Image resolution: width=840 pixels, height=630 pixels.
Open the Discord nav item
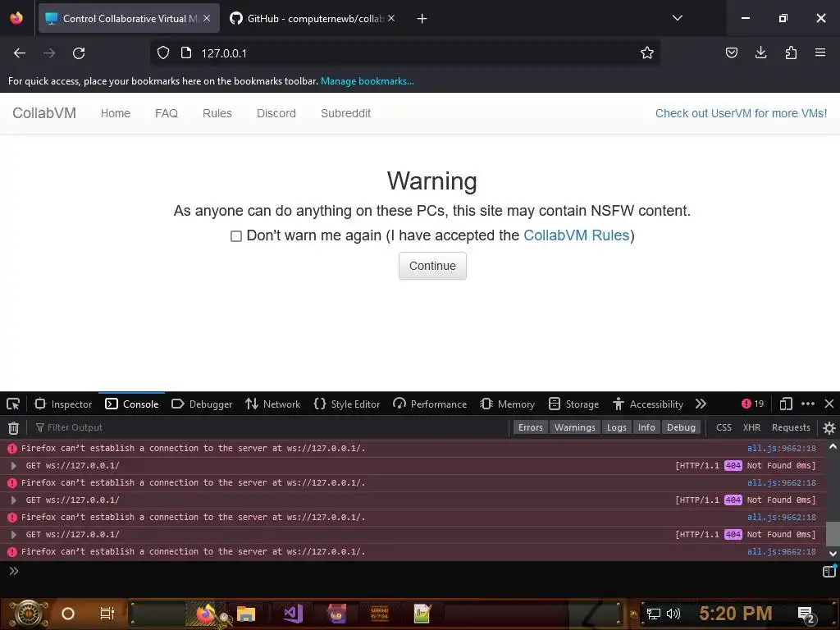(x=276, y=113)
